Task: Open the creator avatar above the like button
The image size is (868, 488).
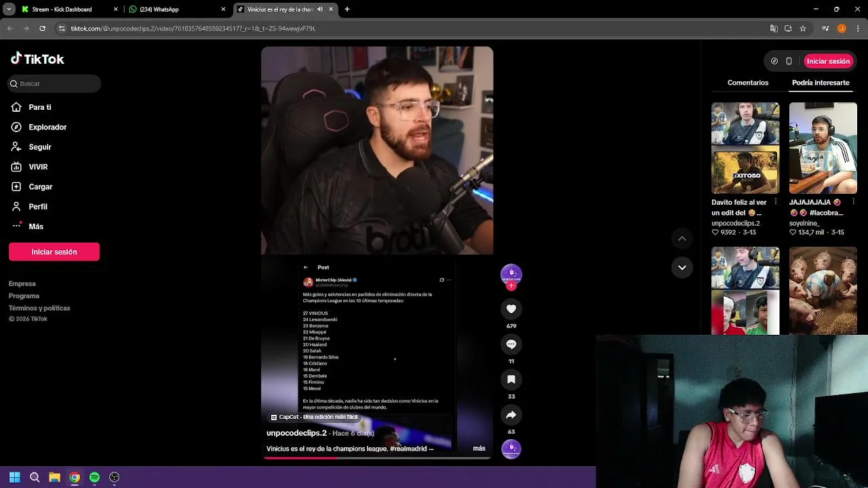Action: (511, 274)
